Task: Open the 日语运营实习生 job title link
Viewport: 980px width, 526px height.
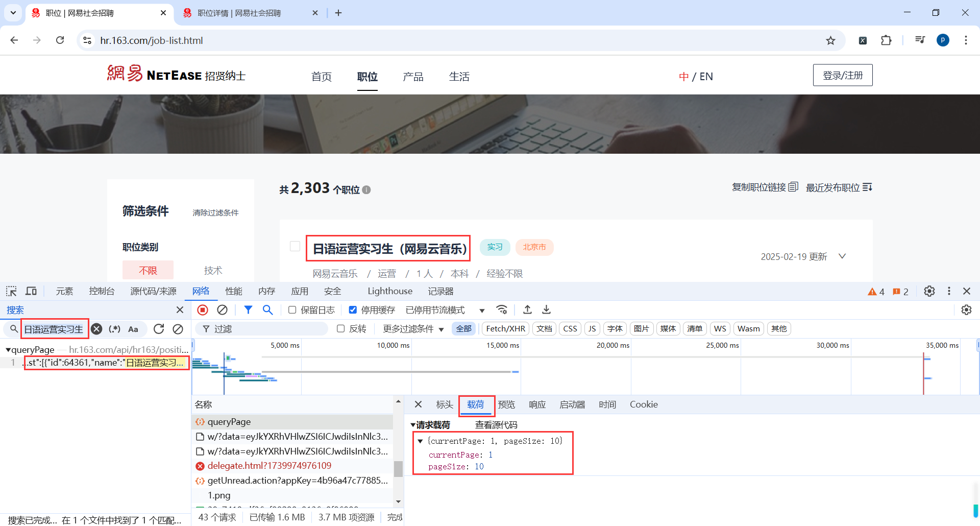Action: [390, 249]
